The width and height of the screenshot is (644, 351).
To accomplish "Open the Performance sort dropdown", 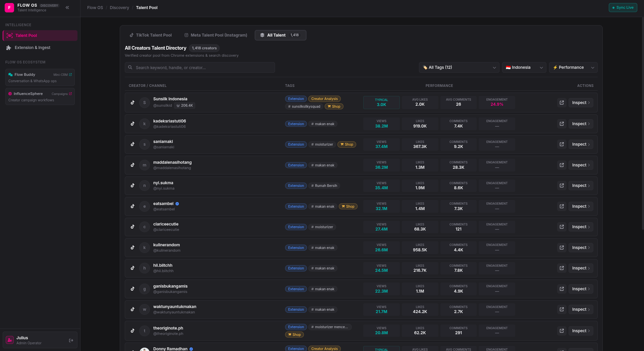I will (573, 67).
